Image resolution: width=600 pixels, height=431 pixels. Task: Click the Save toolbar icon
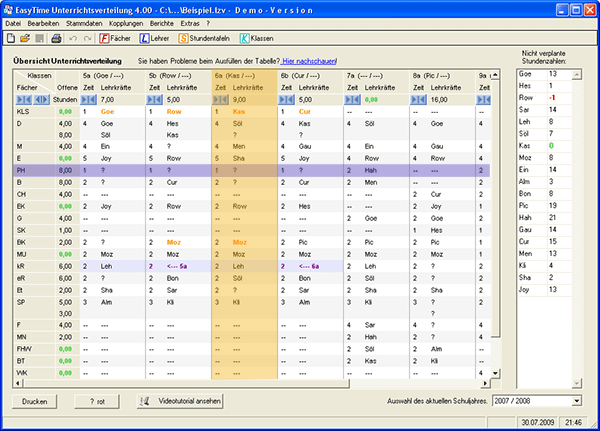click(x=39, y=38)
